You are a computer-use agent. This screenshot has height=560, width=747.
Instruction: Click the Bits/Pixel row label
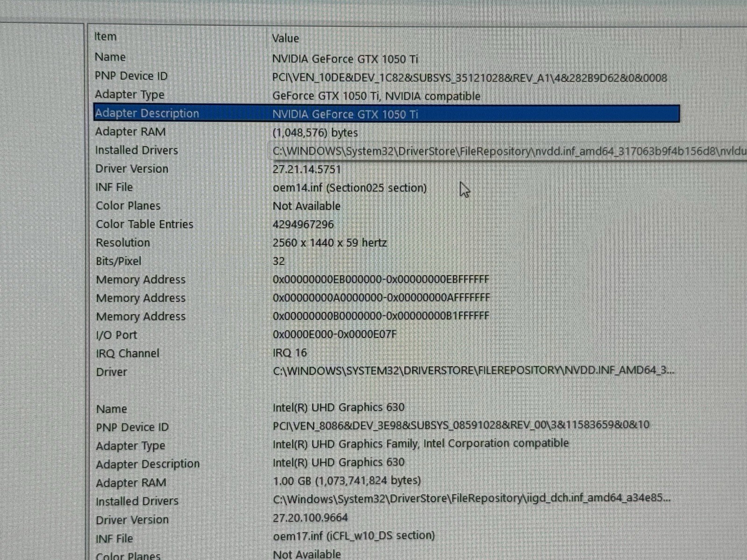(x=119, y=261)
